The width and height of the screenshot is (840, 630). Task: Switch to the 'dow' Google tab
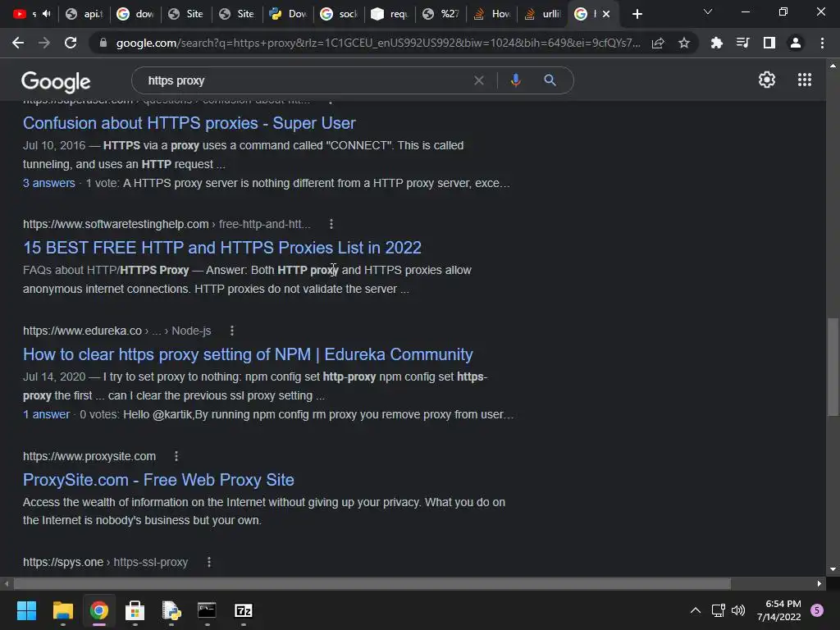tap(137, 14)
